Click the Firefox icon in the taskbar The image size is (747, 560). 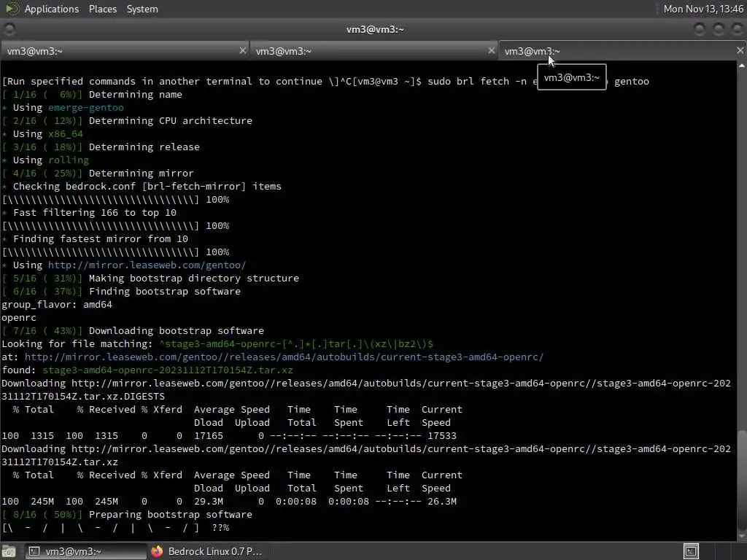click(x=157, y=551)
